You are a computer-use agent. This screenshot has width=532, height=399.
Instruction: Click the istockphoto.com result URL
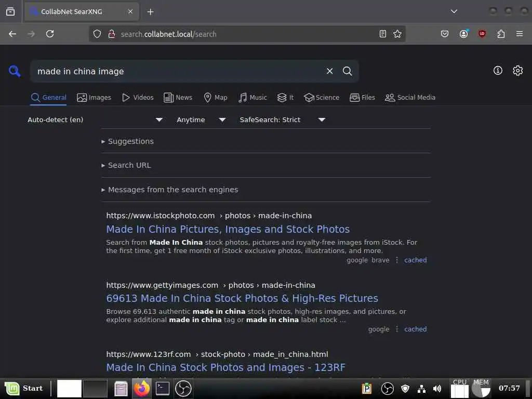[x=209, y=216]
